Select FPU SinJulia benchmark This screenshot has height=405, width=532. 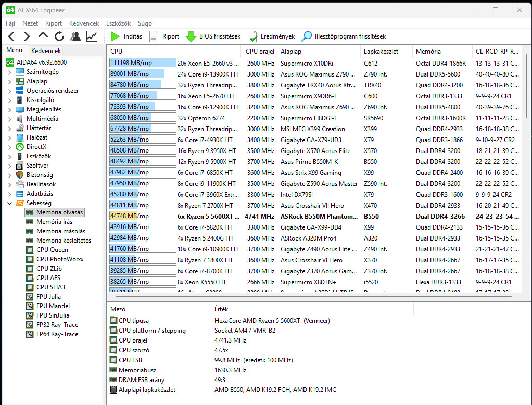coord(47,315)
